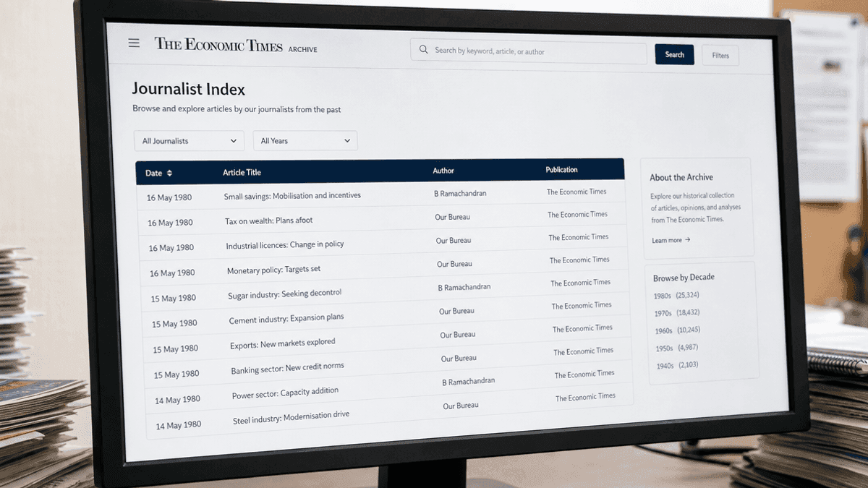Open article 'Small savings: Mobilisation and incentives'
The width and height of the screenshot is (868, 488).
click(x=292, y=196)
